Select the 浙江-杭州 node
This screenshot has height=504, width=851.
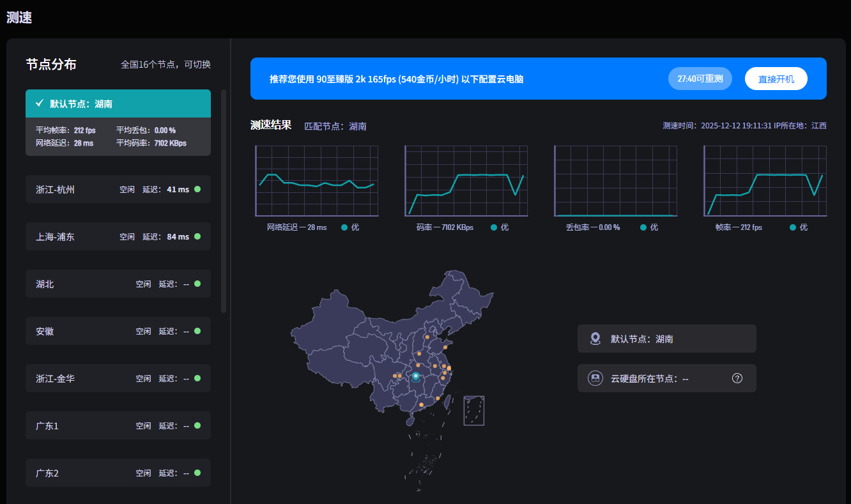[118, 189]
